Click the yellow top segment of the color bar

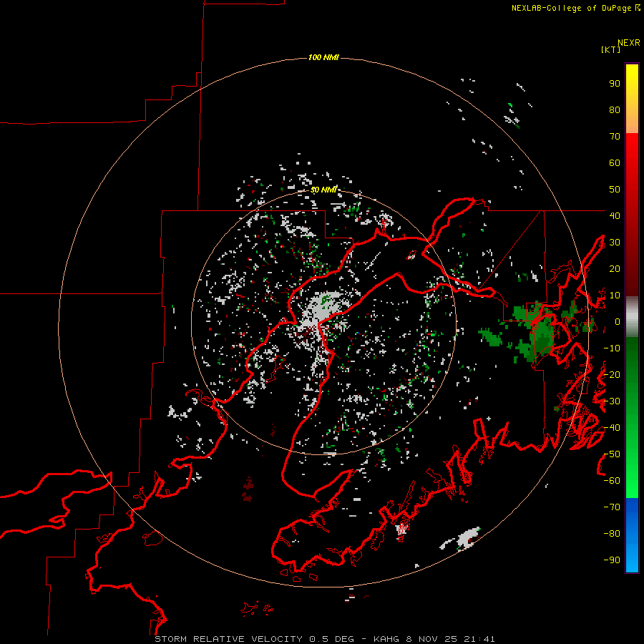[x=632, y=99]
